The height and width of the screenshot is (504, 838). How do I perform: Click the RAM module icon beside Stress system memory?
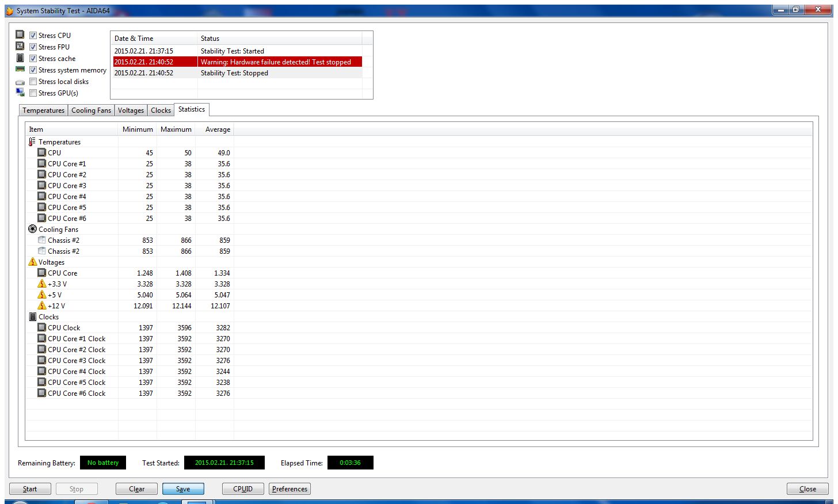coord(20,69)
